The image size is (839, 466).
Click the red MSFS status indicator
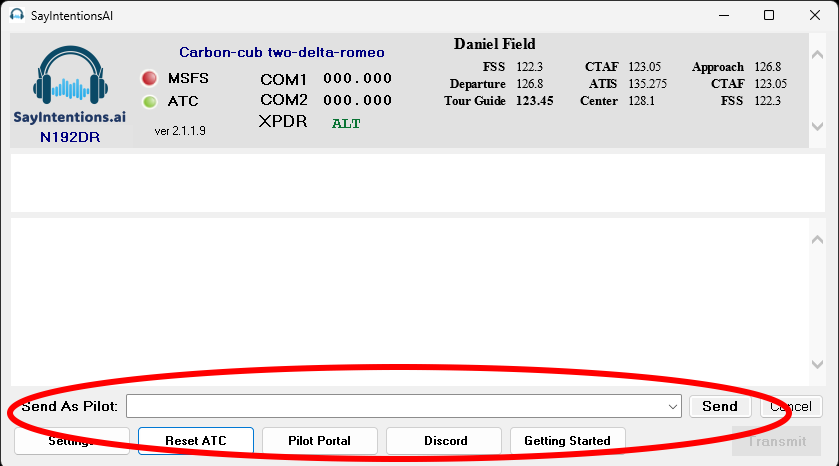149,78
